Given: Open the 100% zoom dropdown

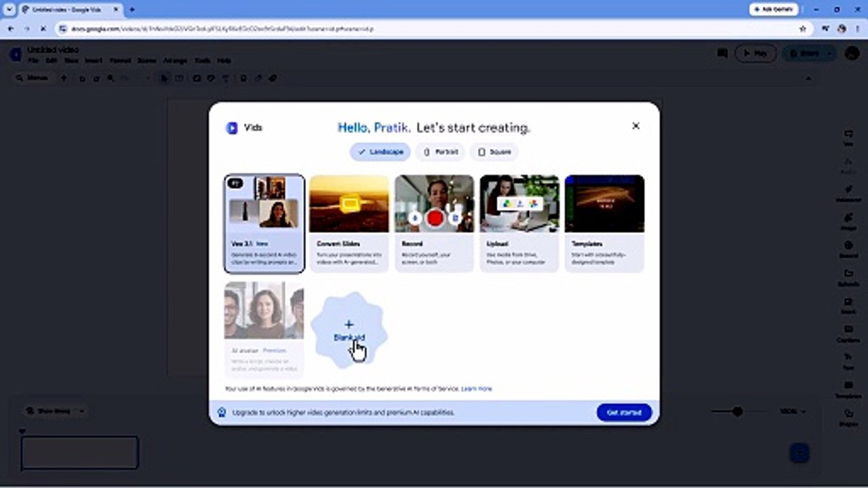Looking at the screenshot, I should [x=792, y=411].
